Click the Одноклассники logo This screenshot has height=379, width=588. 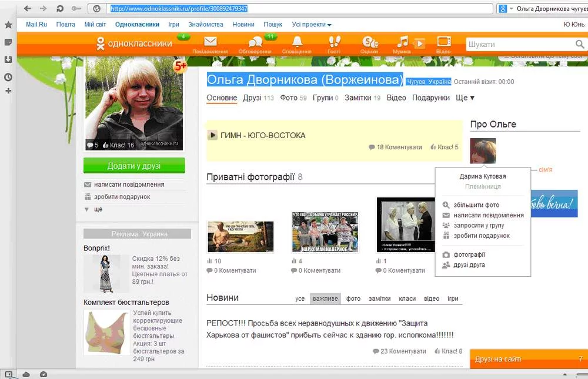(134, 43)
